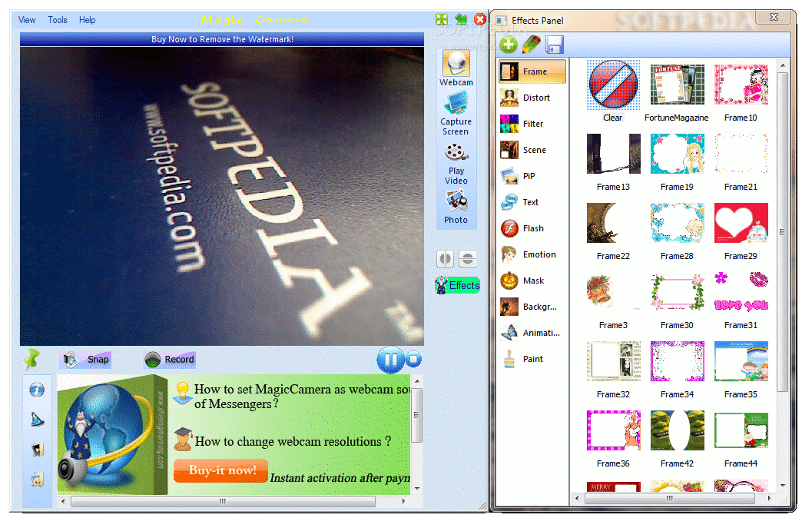
Task: Apply the Frame32 thumbnail
Action: coord(613,368)
